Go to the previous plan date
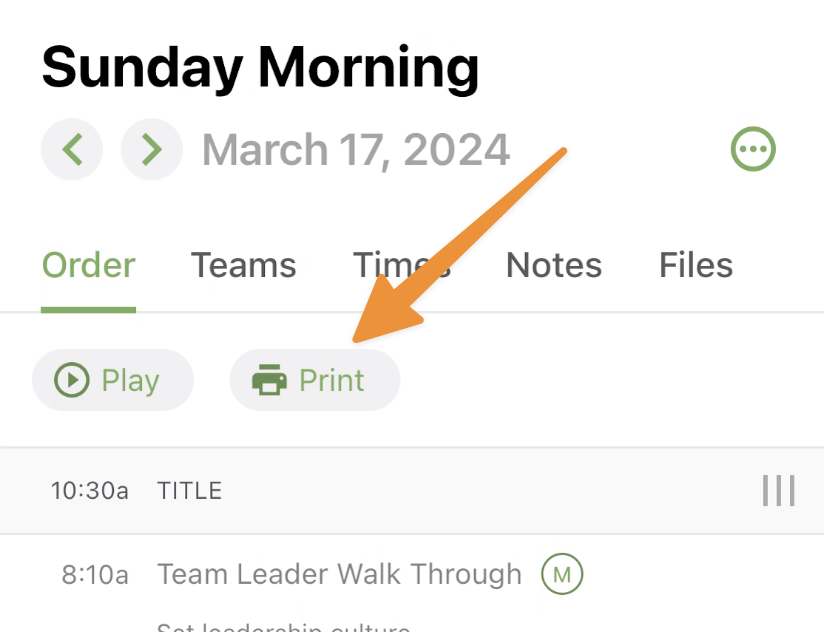The width and height of the screenshot is (824, 632). 72,149
